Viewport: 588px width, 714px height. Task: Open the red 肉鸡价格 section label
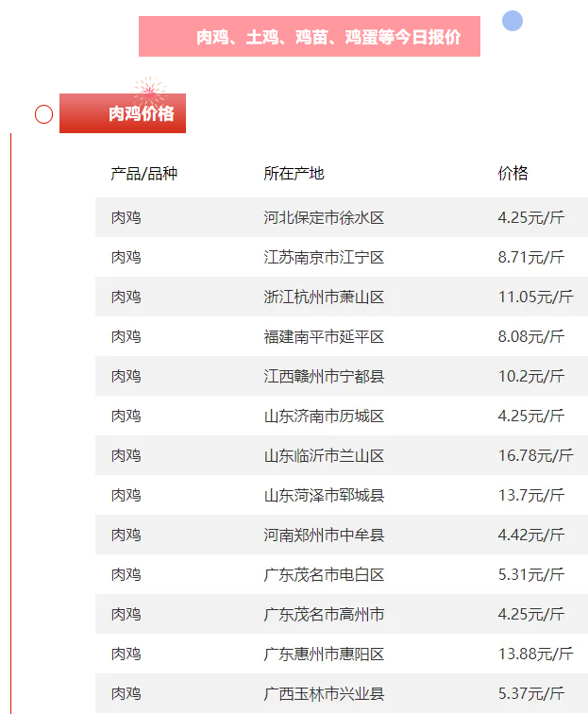pos(123,114)
